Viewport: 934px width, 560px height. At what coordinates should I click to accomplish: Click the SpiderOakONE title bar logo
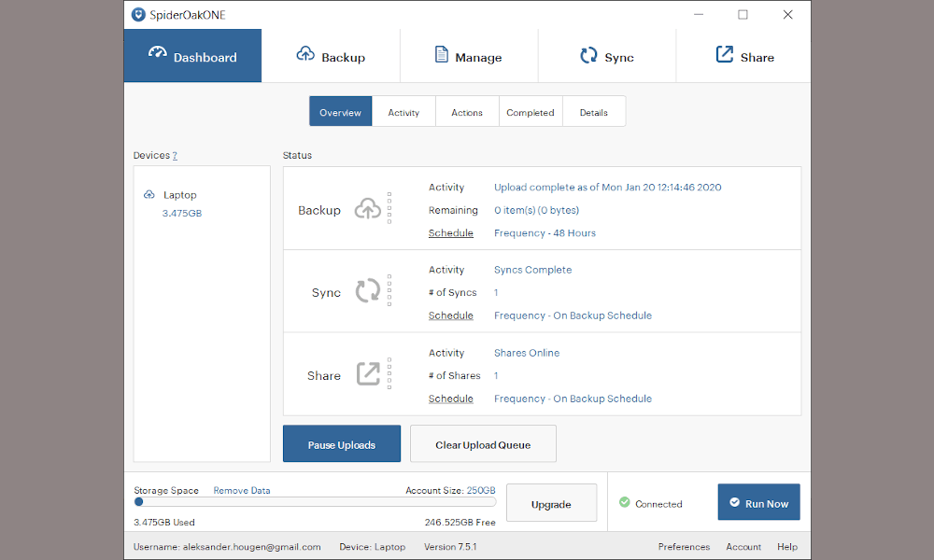tap(137, 14)
